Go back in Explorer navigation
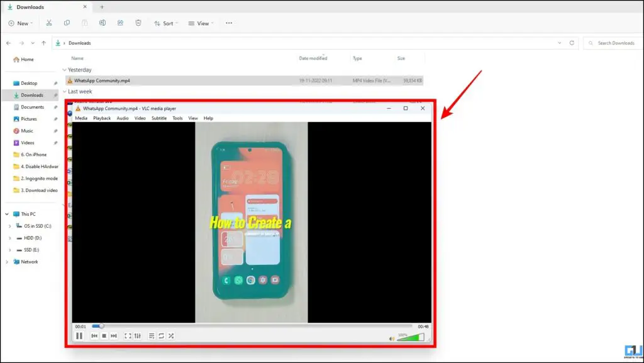The height and width of the screenshot is (363, 644). (x=9, y=43)
